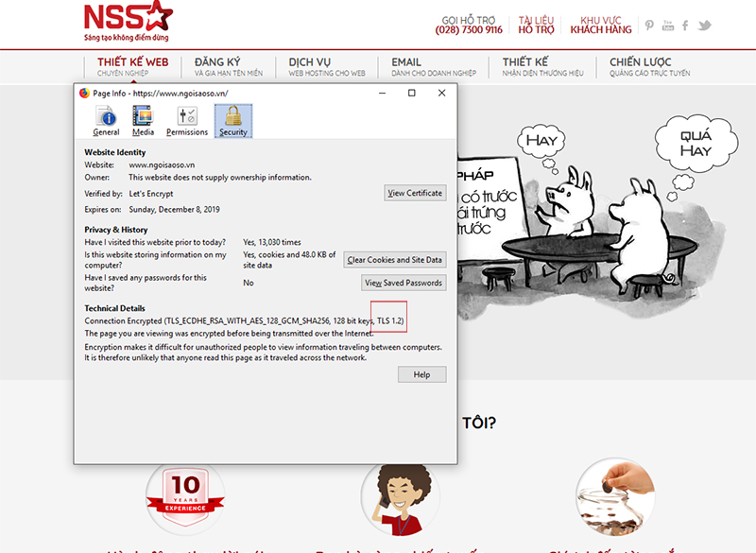This screenshot has height=553, width=756.
Task: Go to the EMAIL menu item
Action: (430, 66)
